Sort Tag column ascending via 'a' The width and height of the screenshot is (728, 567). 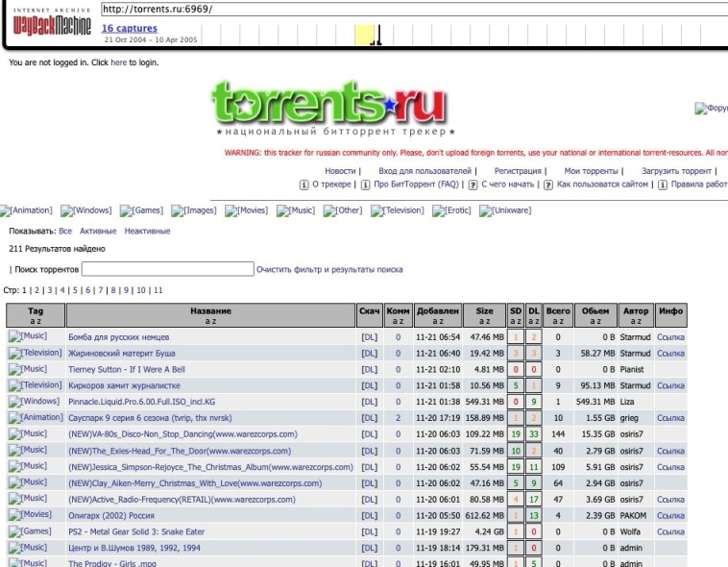point(33,321)
